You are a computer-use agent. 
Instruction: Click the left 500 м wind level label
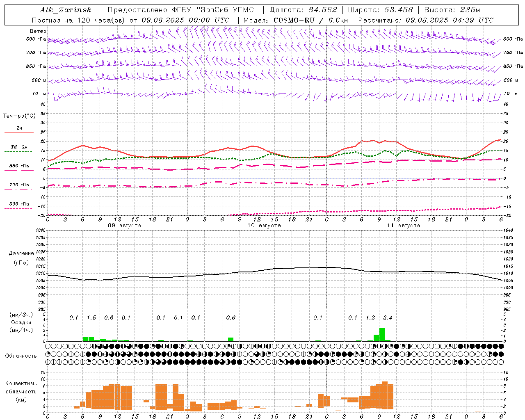(x=39, y=80)
